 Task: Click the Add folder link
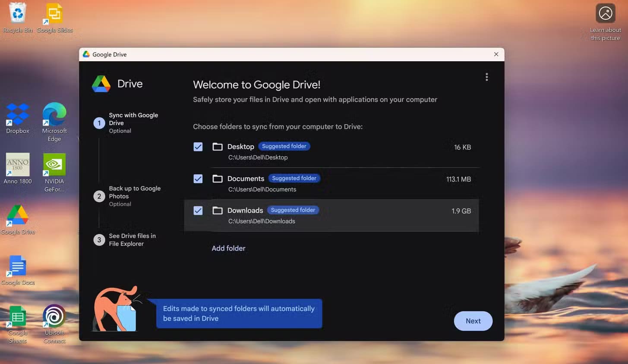point(228,248)
